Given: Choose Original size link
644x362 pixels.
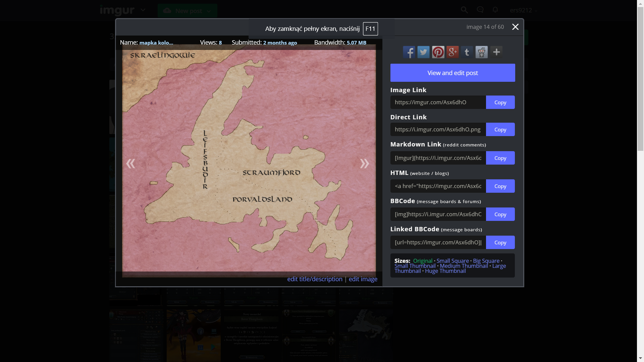Looking at the screenshot, I should tap(423, 261).
